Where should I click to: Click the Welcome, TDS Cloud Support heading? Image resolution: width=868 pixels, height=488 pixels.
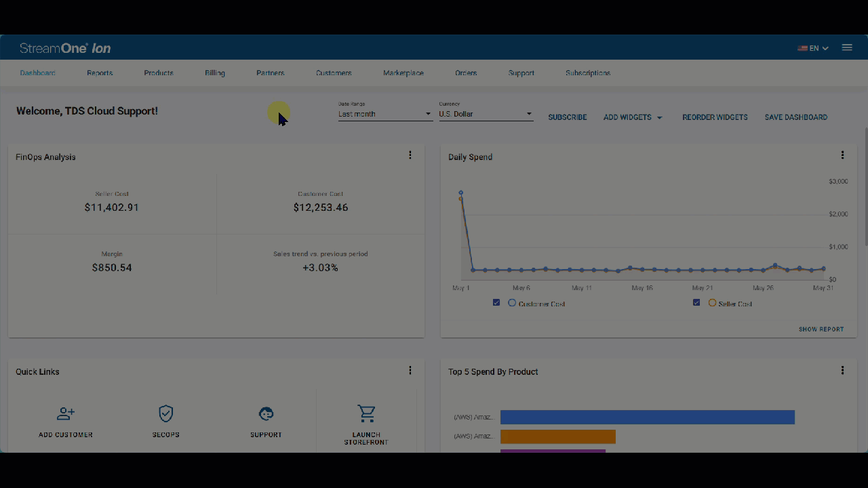[x=87, y=111]
